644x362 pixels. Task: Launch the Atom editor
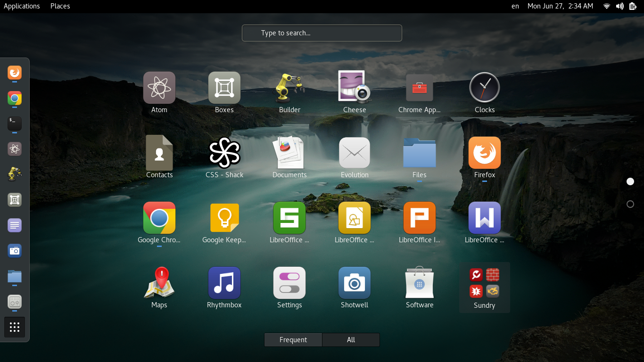click(x=159, y=88)
